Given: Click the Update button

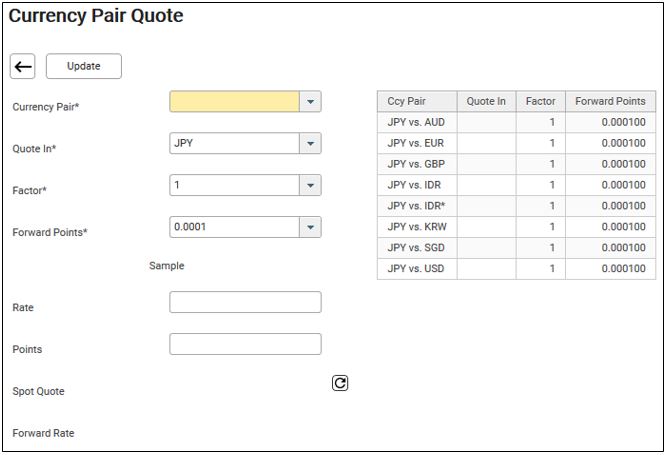Looking at the screenshot, I should click(x=84, y=66).
